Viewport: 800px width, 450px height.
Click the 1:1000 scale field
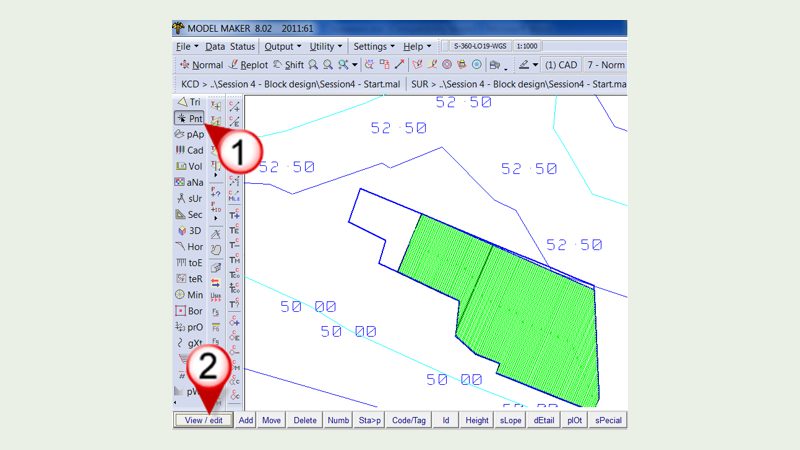pos(527,46)
